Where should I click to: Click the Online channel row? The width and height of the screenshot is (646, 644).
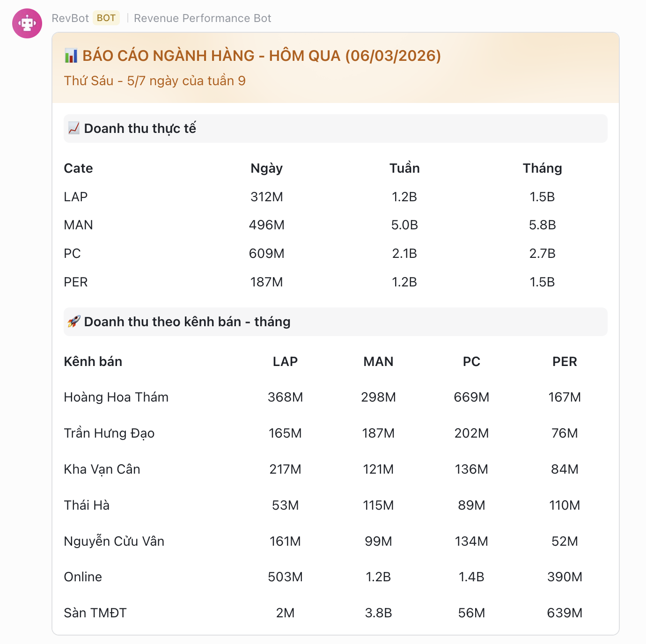[x=82, y=577]
